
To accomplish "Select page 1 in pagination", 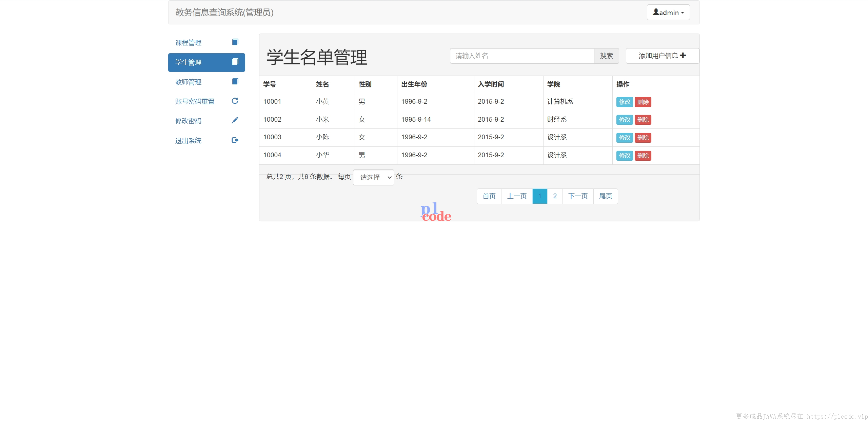I will click(x=540, y=196).
